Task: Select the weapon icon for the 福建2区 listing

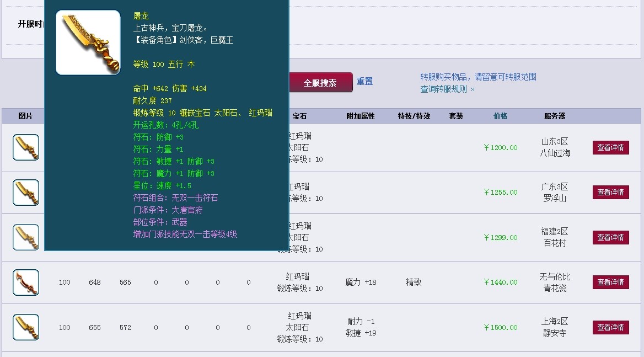Action: (x=26, y=237)
